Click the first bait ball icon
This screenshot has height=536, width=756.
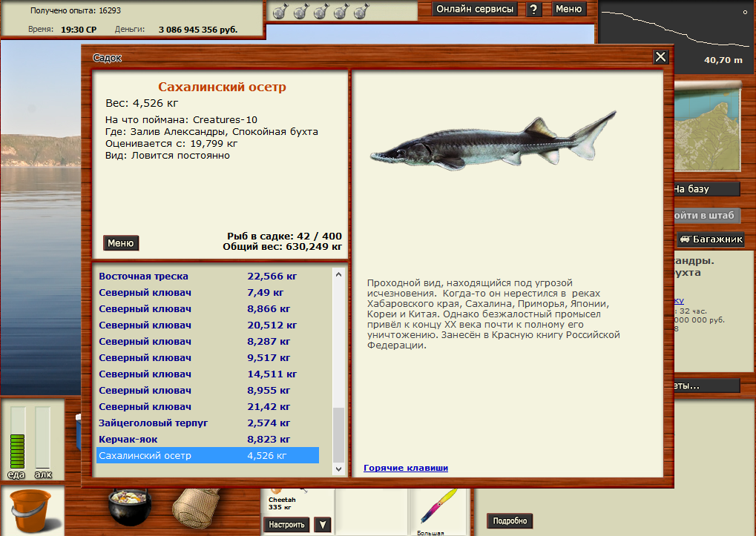click(280, 10)
